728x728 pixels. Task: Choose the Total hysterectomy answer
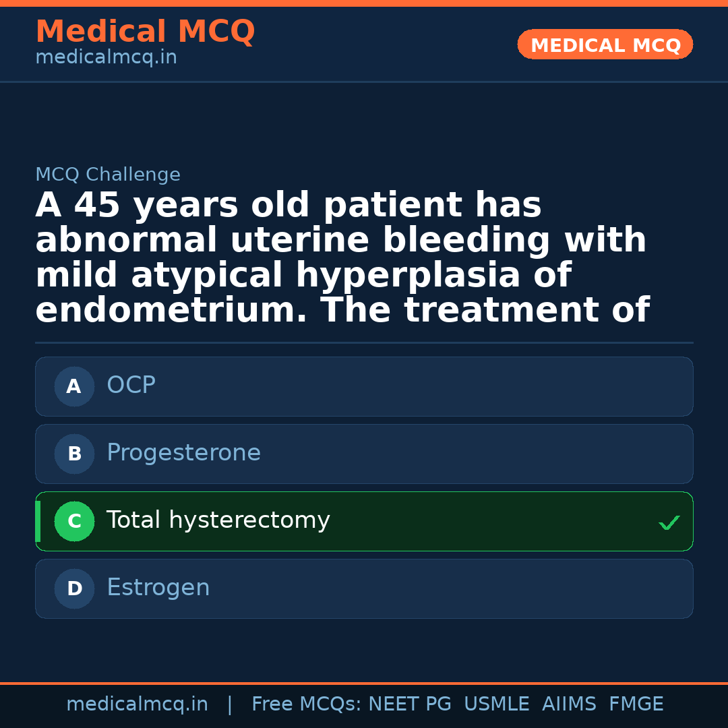[364, 521]
